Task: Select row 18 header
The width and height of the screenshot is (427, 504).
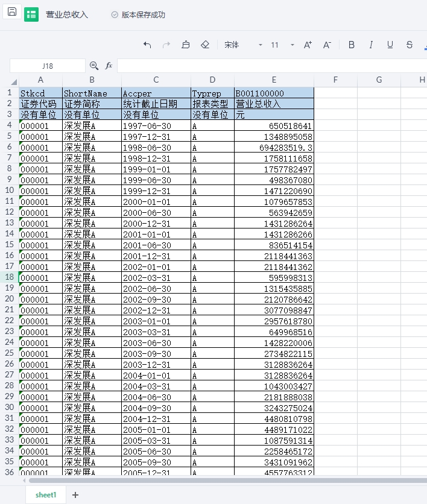Action: (10, 277)
